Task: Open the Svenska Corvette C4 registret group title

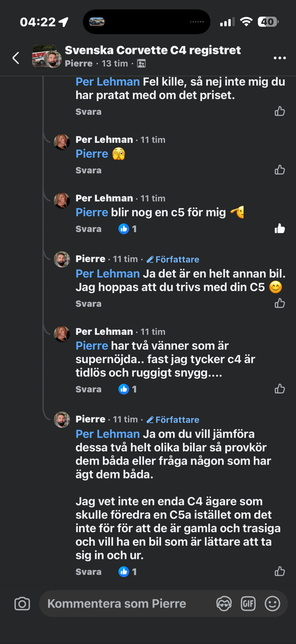Action: click(x=153, y=50)
